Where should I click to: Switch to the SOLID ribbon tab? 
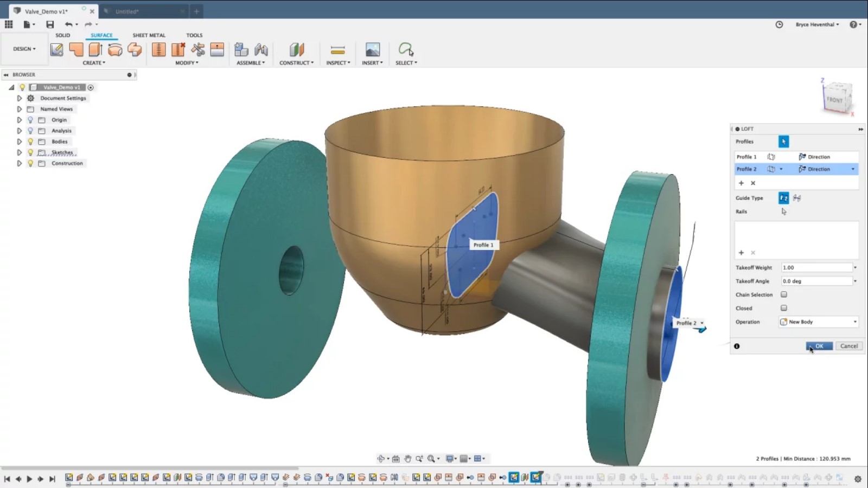[62, 35]
